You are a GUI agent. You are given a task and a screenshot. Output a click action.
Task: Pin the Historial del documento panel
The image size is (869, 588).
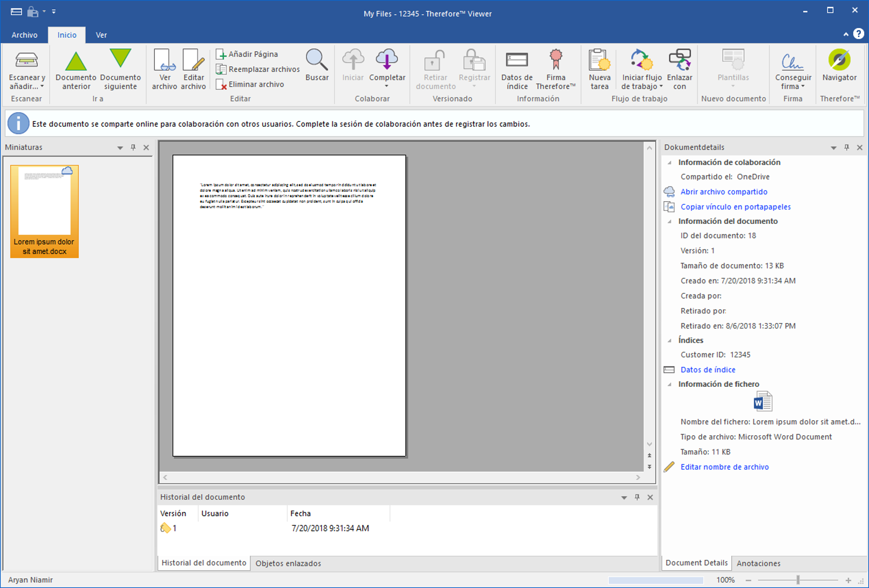637,497
